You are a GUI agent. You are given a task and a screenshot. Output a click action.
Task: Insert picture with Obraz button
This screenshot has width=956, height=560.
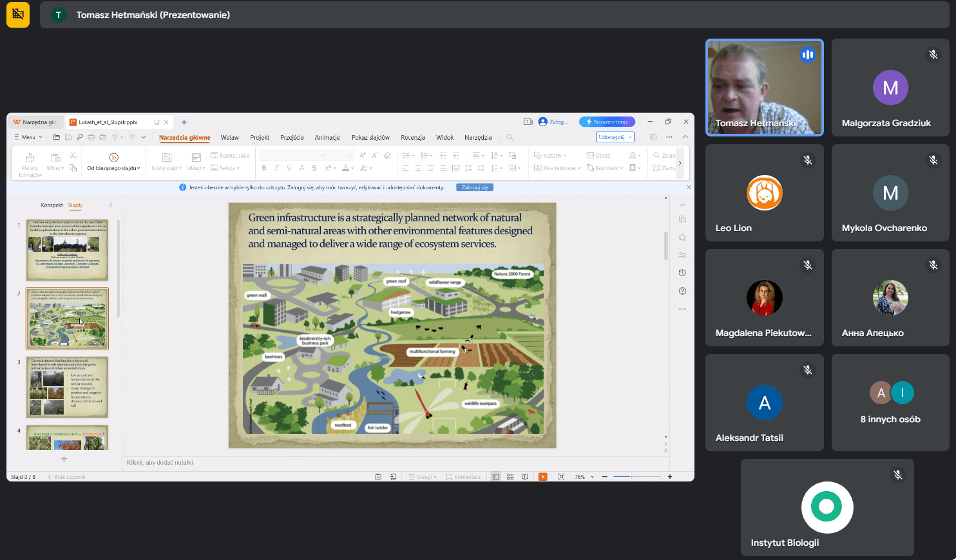coord(598,155)
